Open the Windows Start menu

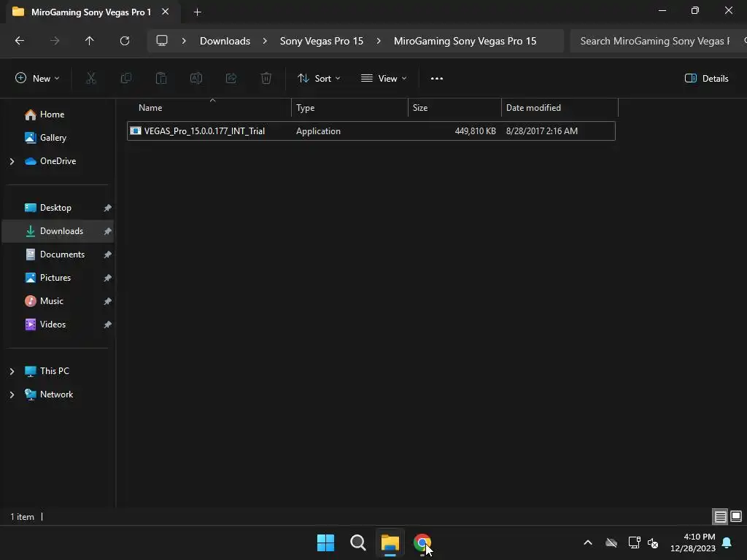326,542
